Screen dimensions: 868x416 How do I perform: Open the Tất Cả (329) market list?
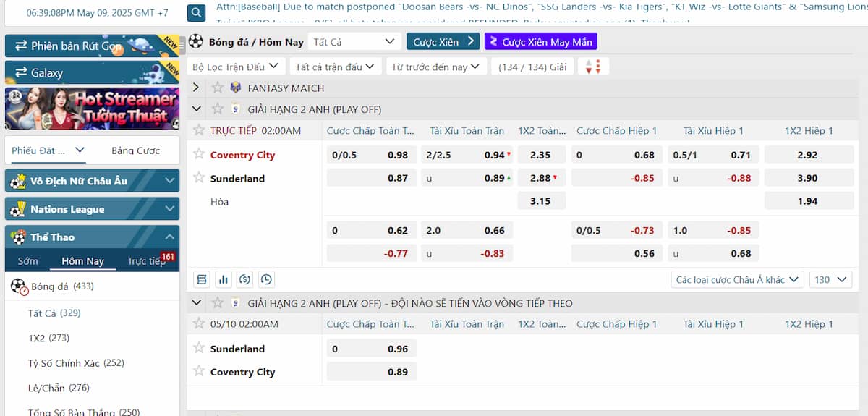tap(54, 313)
